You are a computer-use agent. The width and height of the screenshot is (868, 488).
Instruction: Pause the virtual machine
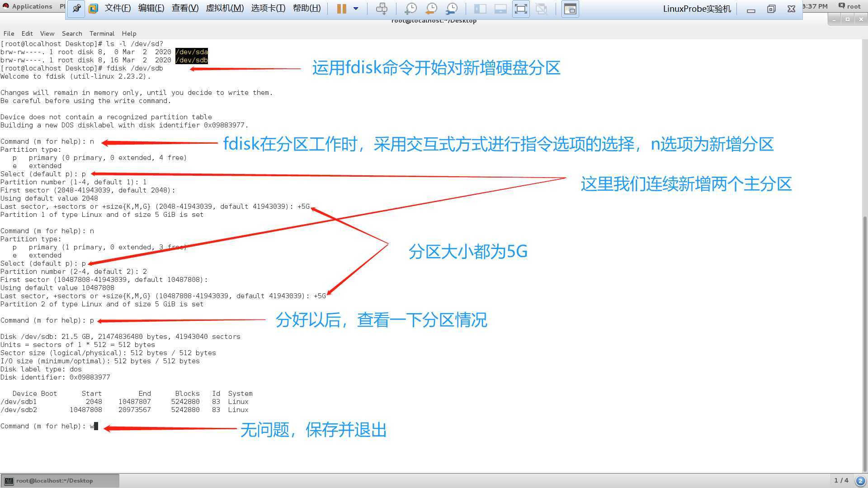[x=341, y=9]
